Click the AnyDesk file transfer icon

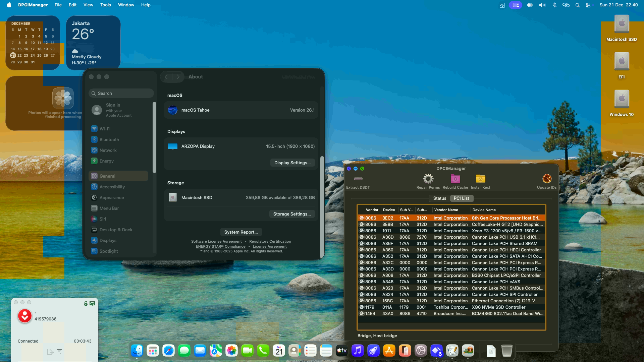coord(50,352)
